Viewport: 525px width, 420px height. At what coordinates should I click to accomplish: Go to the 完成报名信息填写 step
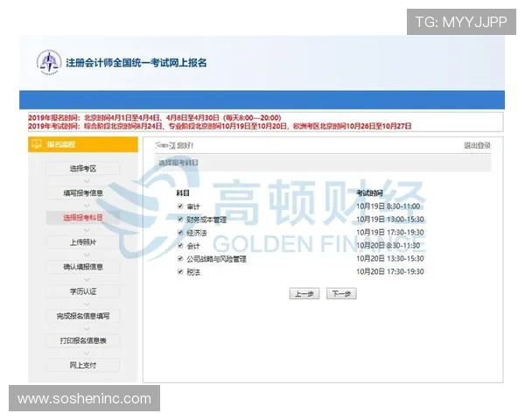pos(83,316)
